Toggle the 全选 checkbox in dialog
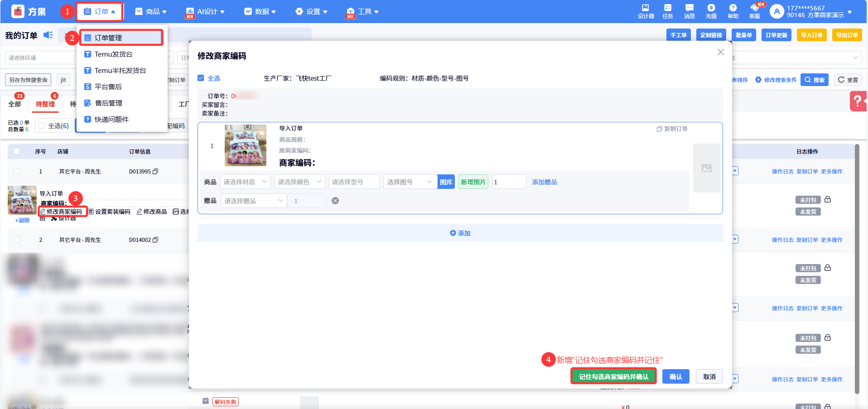Screen dimensions: 868x409 coord(201,78)
